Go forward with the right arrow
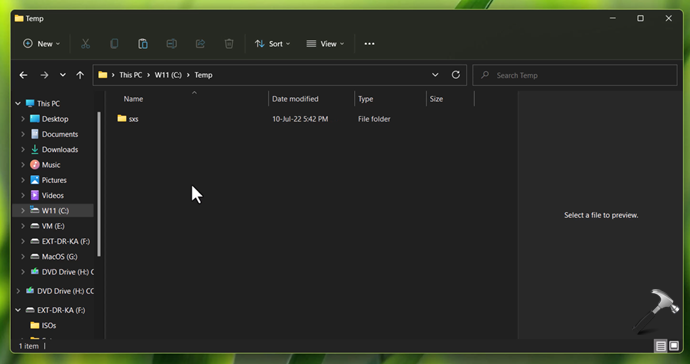Image resolution: width=690 pixels, height=364 pixels. click(44, 75)
